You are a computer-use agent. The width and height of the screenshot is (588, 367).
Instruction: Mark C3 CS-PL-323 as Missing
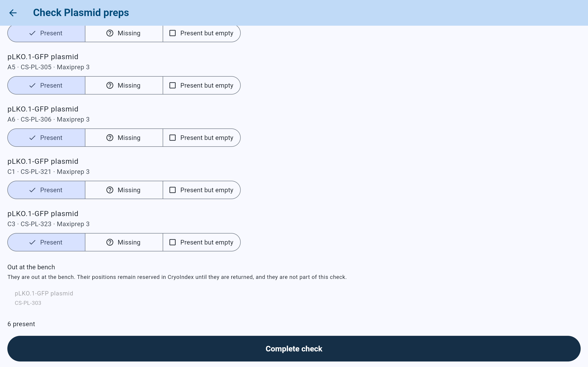124,242
